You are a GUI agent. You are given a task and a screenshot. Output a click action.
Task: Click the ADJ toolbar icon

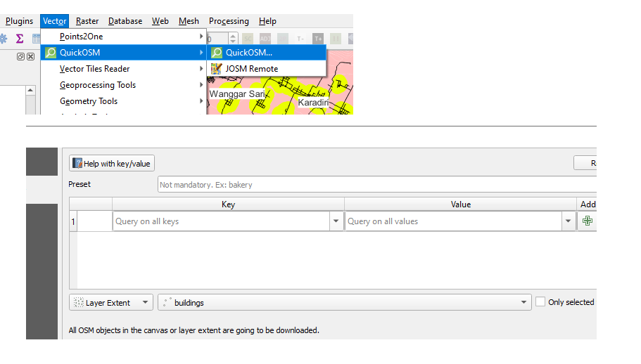[265, 39]
